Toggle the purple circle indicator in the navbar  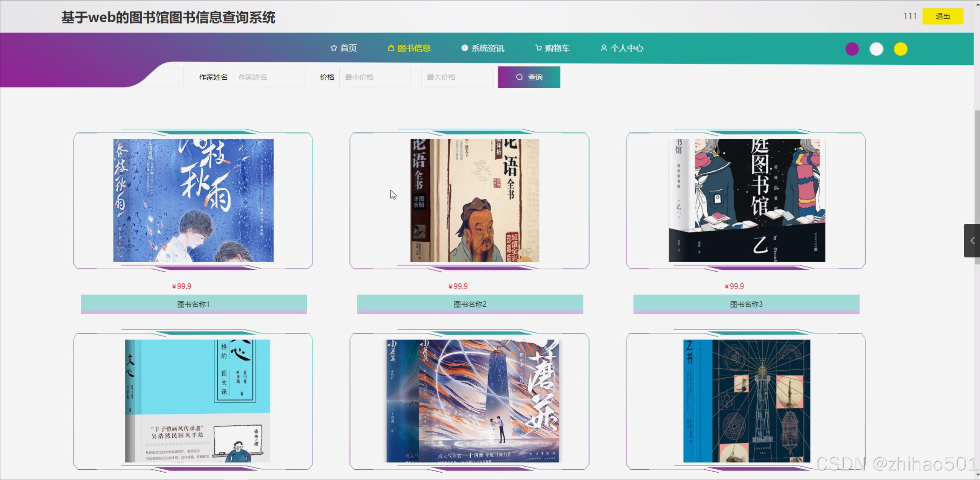pyautogui.click(x=852, y=49)
